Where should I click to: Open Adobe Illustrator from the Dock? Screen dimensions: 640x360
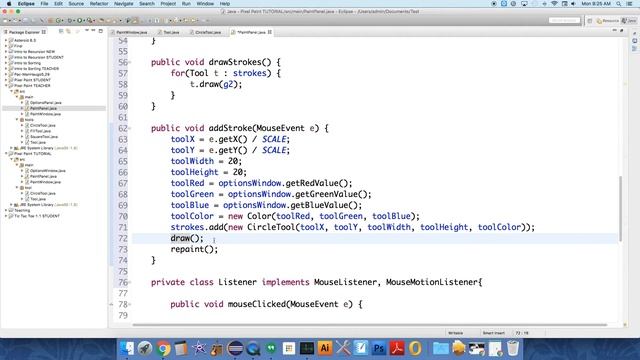[x=325, y=348]
